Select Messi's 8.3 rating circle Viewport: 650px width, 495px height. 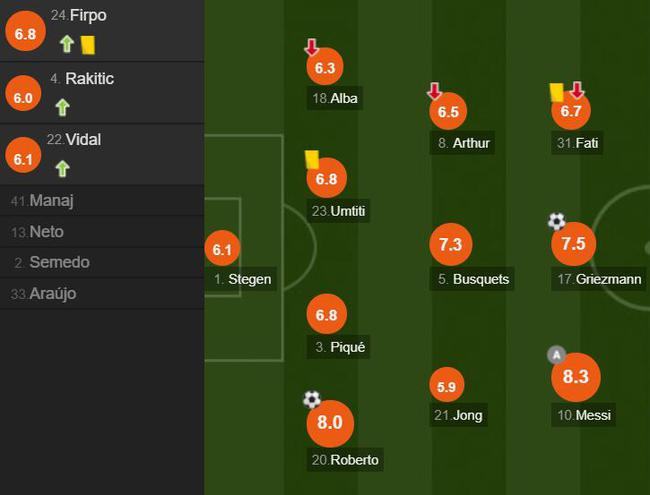click(573, 377)
